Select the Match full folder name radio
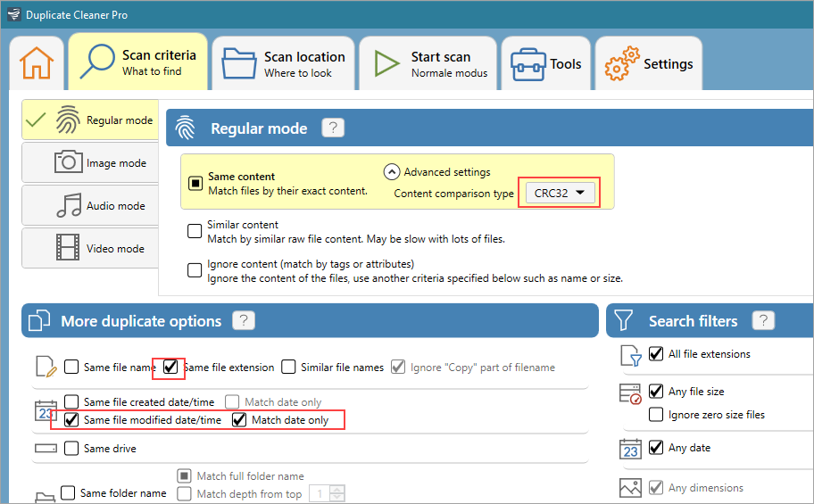Screen dimensions: 814x504 184,476
